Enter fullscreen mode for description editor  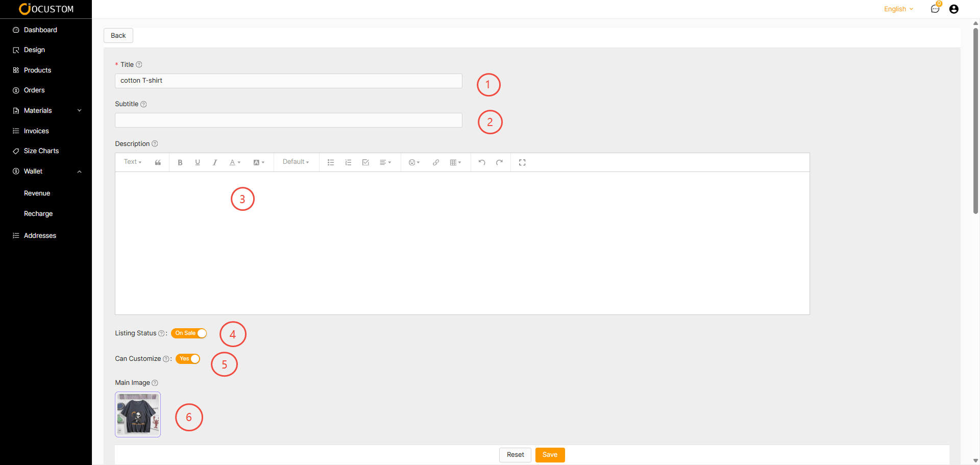pos(522,162)
